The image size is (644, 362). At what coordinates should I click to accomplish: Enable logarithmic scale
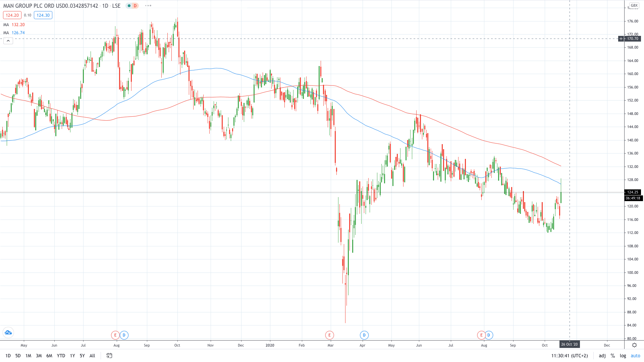[623, 356]
